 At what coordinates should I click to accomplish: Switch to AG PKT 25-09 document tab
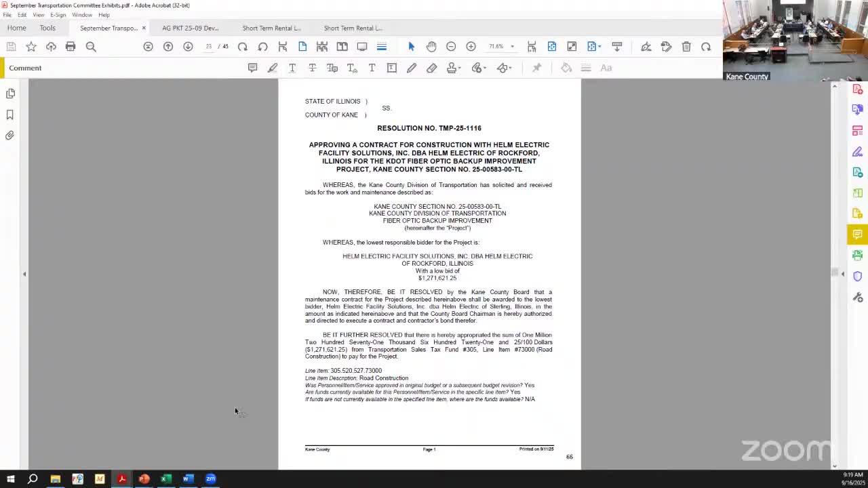tap(191, 28)
